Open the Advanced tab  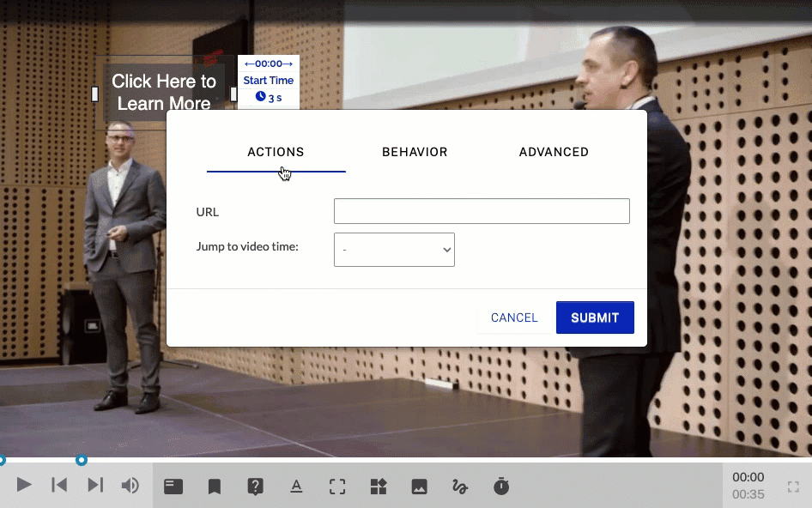[554, 152]
